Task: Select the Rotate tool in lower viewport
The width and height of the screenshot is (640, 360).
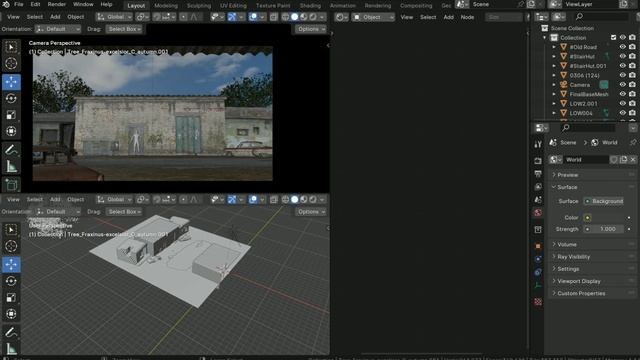Action: click(11, 281)
